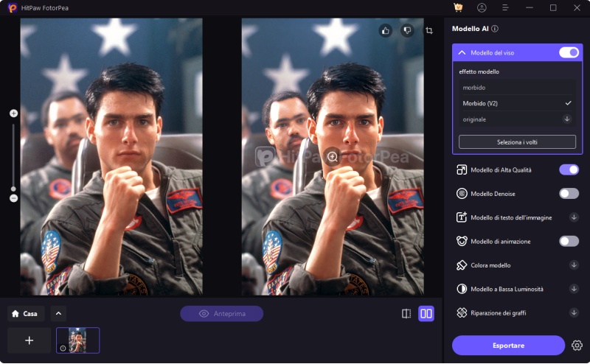The height and width of the screenshot is (364, 590).
Task: Open the hamburger menu icon
Action: (x=505, y=7)
